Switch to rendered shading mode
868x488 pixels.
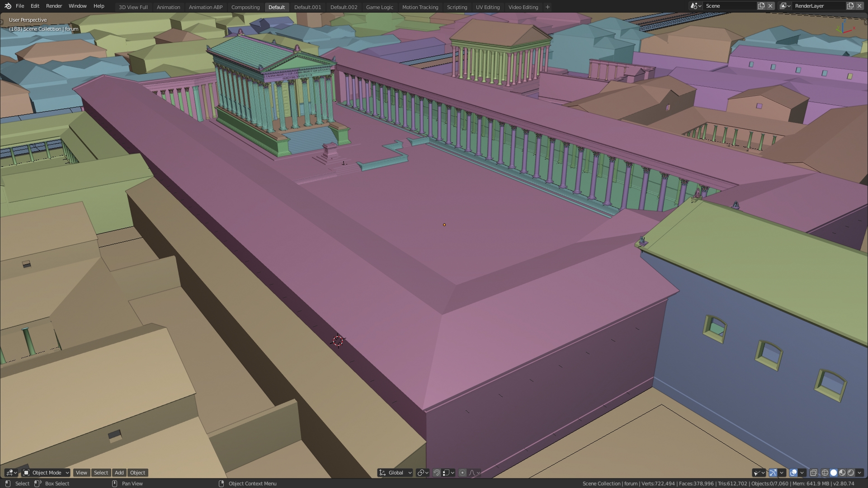click(x=851, y=473)
